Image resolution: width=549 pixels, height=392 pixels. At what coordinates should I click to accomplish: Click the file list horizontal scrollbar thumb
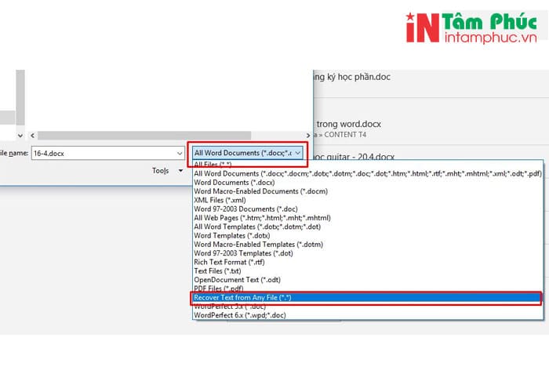[x=145, y=136]
